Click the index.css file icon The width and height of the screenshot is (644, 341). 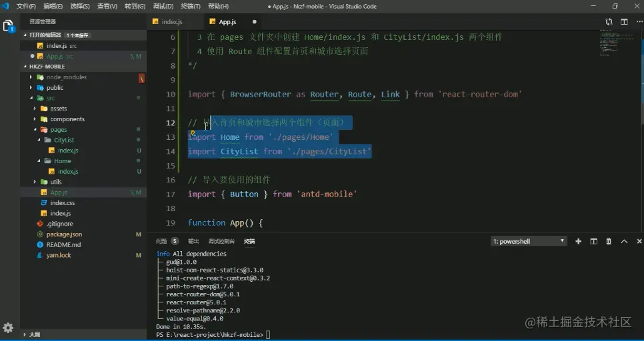pos(43,202)
